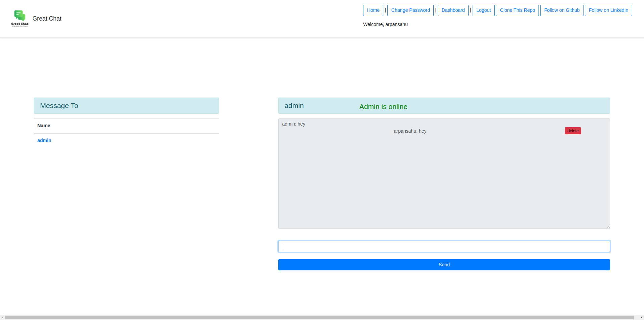The image size is (644, 320).
Task: Open the Dashboard
Action: click(x=453, y=10)
